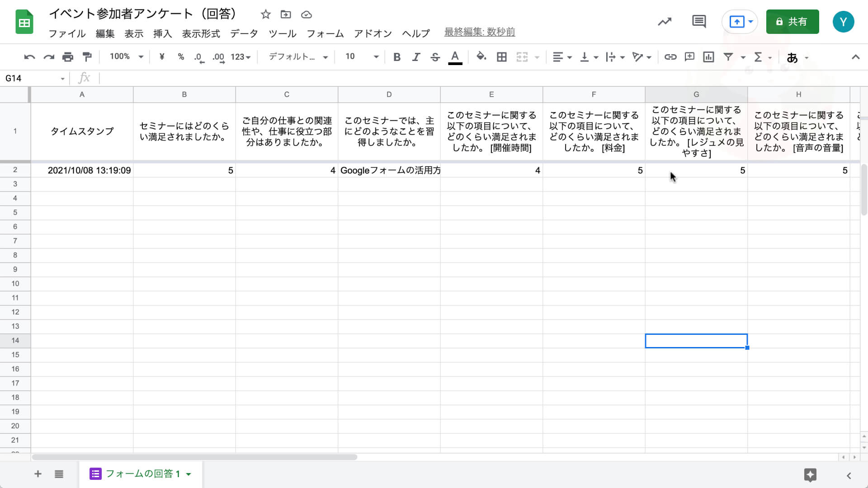The image size is (868, 488).
Task: Open the input tools あ button
Action: pos(792,57)
